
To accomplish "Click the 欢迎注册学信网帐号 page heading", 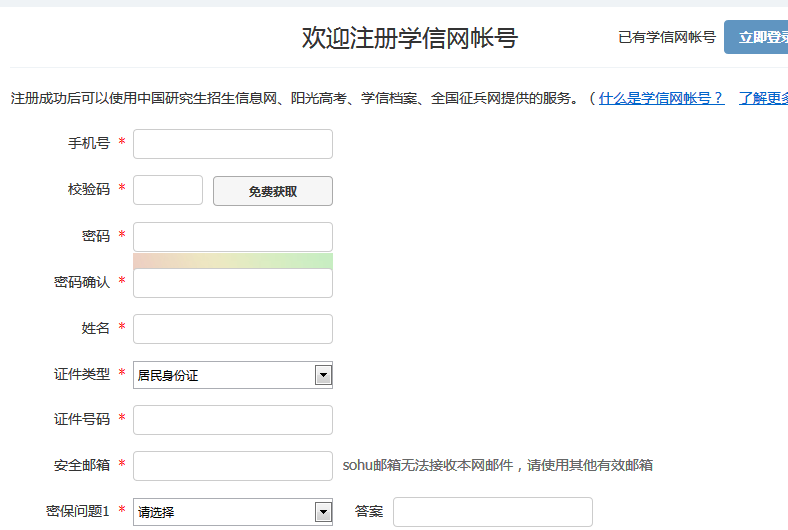I will [x=410, y=38].
